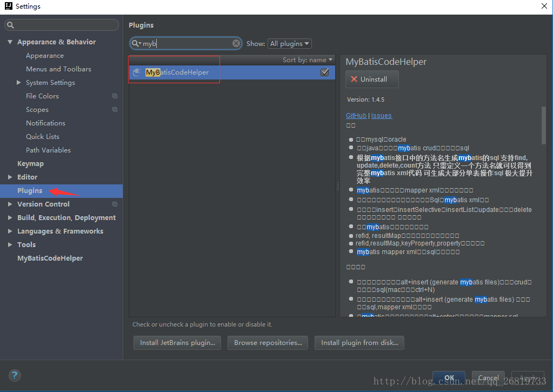Image resolution: width=553 pixels, height=392 pixels.
Task: Click Install plugin from disk button
Action: click(359, 343)
